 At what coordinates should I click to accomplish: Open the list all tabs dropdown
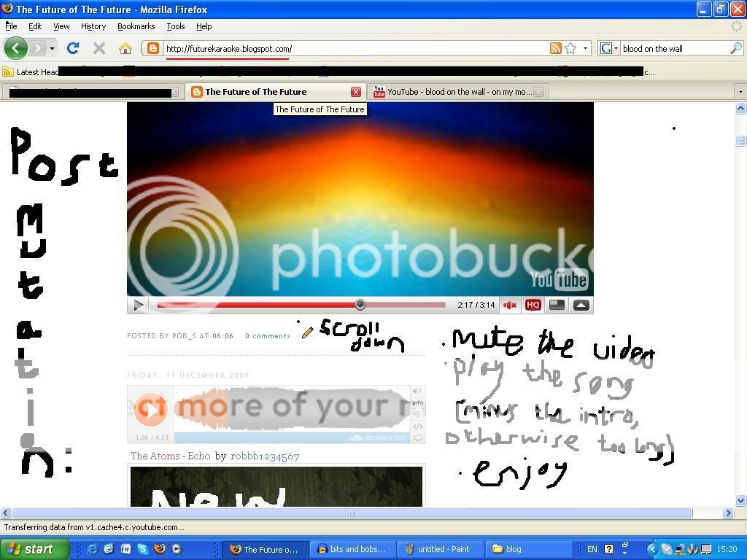[740, 91]
